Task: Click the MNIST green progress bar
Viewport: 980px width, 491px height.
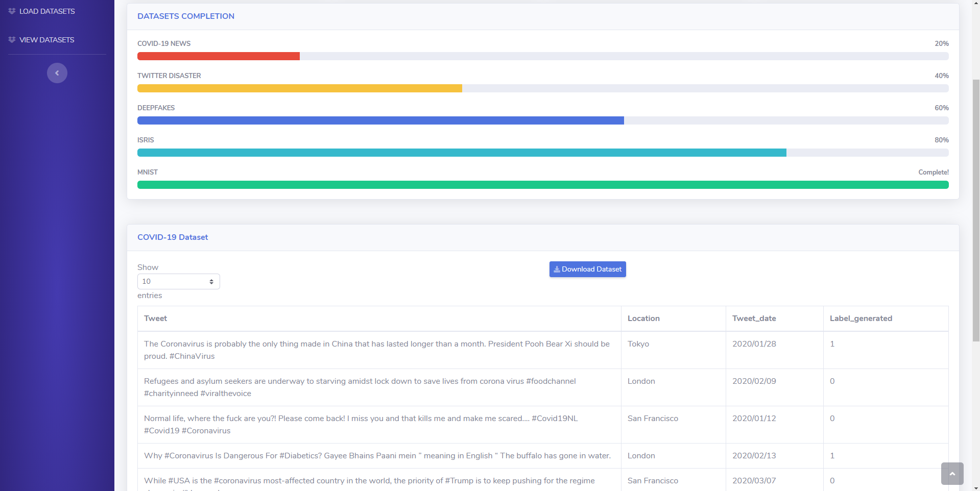Action: click(x=543, y=185)
